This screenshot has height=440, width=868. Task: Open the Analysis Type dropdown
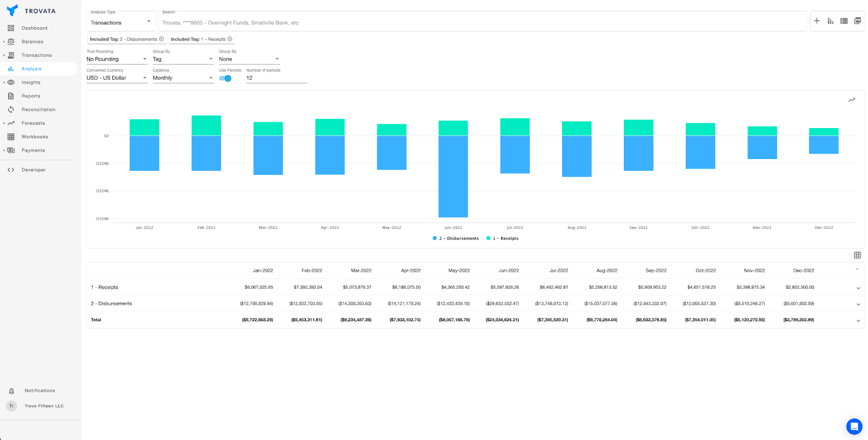pyautogui.click(x=120, y=22)
